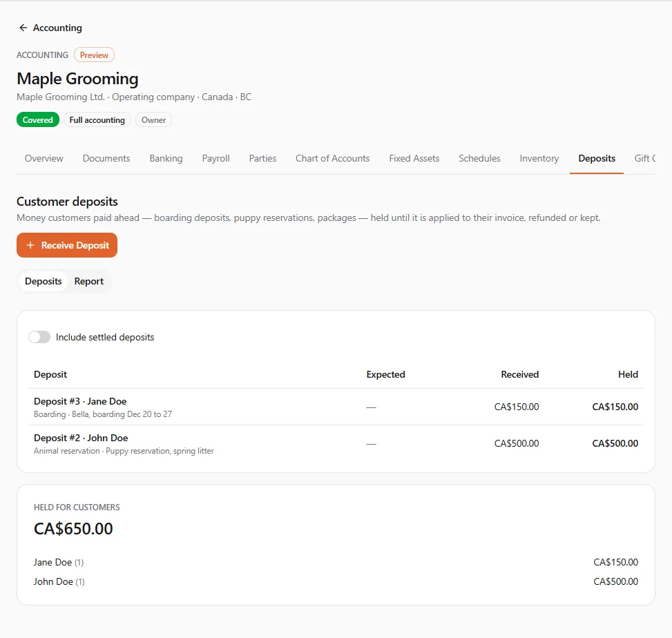672x638 pixels.
Task: Select the Deposits main tab
Action: click(x=597, y=159)
